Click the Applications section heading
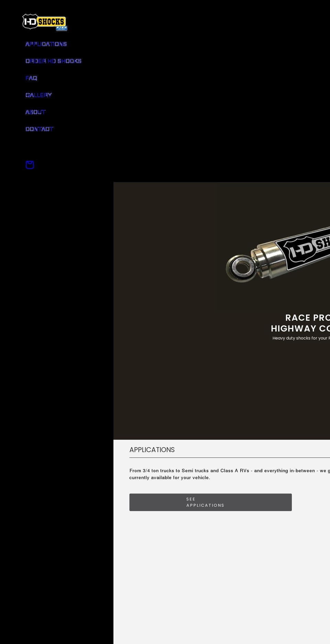The image size is (330, 644). [x=152, y=450]
